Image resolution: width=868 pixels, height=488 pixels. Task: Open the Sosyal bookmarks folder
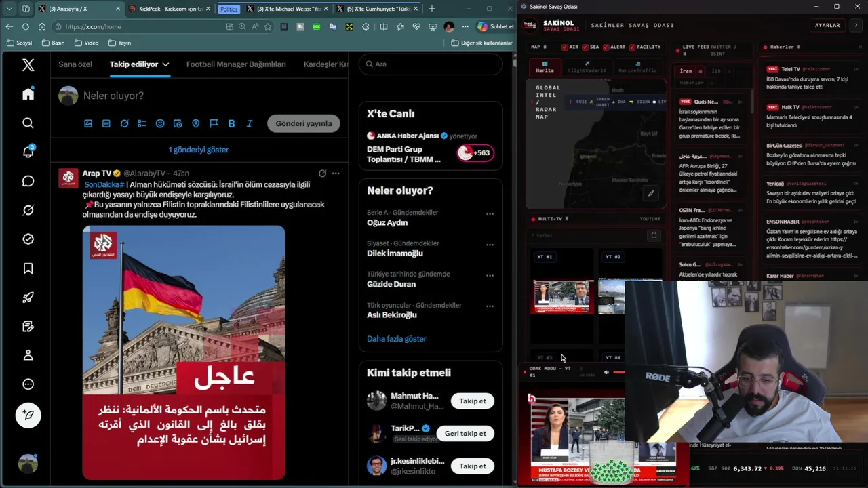tap(19, 43)
